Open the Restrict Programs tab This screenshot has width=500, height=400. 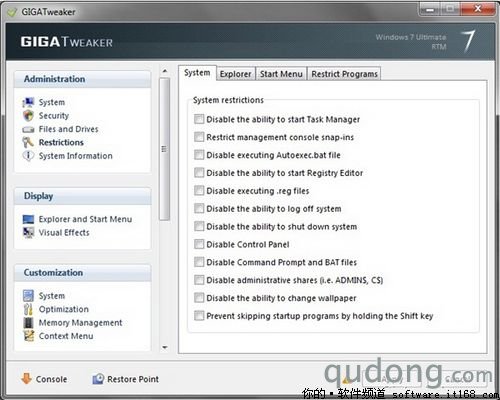coord(344,74)
